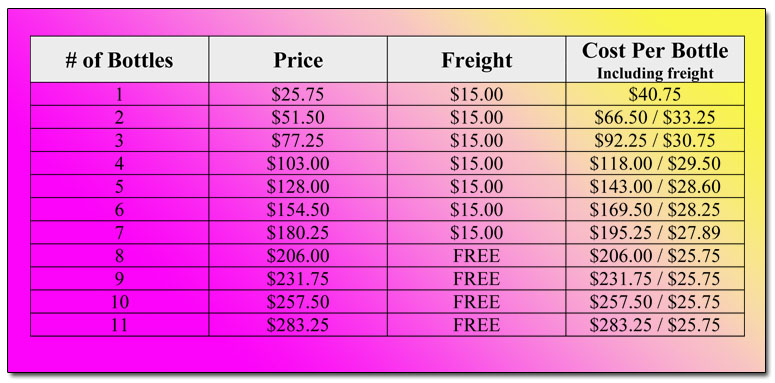Select the $283.25 price cell

pyautogui.click(x=298, y=325)
